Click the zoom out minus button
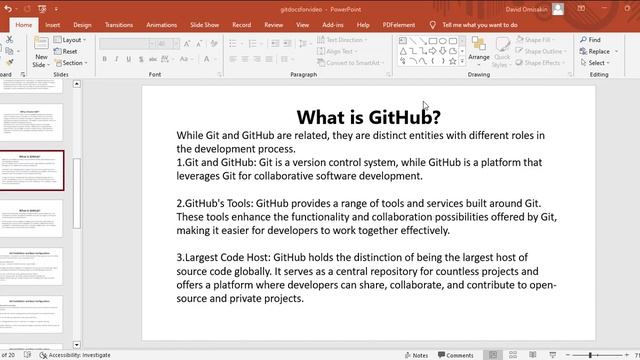 (x=568, y=355)
